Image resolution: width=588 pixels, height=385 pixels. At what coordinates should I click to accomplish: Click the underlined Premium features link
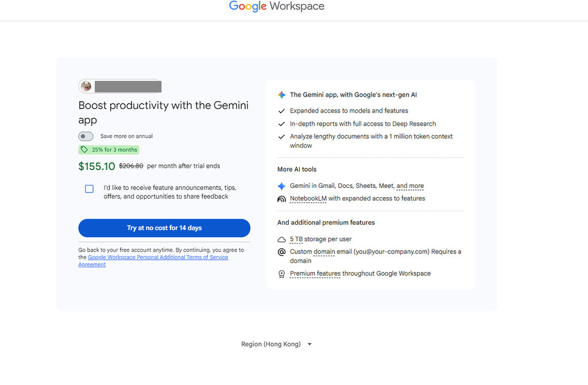[315, 274]
